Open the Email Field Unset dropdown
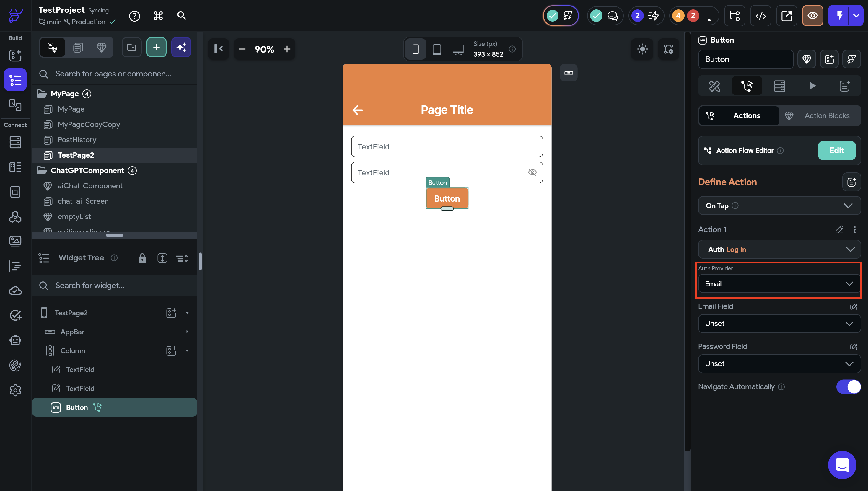Image resolution: width=868 pixels, height=491 pixels. click(x=779, y=323)
